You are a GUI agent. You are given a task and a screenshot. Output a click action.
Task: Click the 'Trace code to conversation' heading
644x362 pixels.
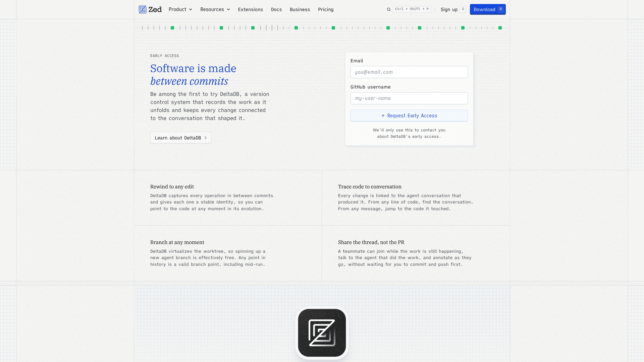point(370,187)
